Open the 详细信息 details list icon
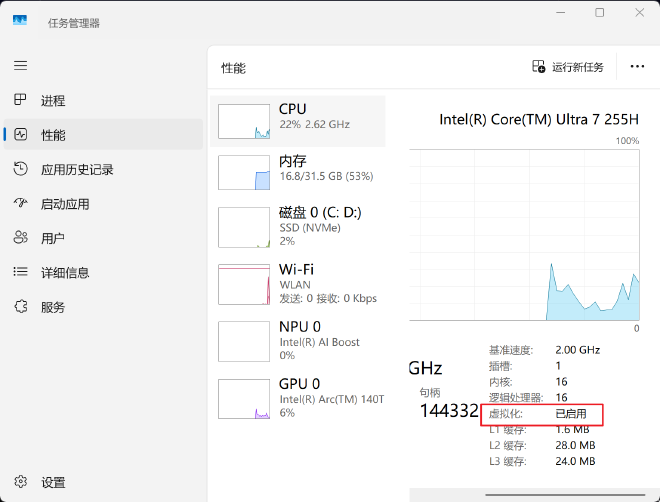Image resolution: width=660 pixels, height=502 pixels. 20,272
